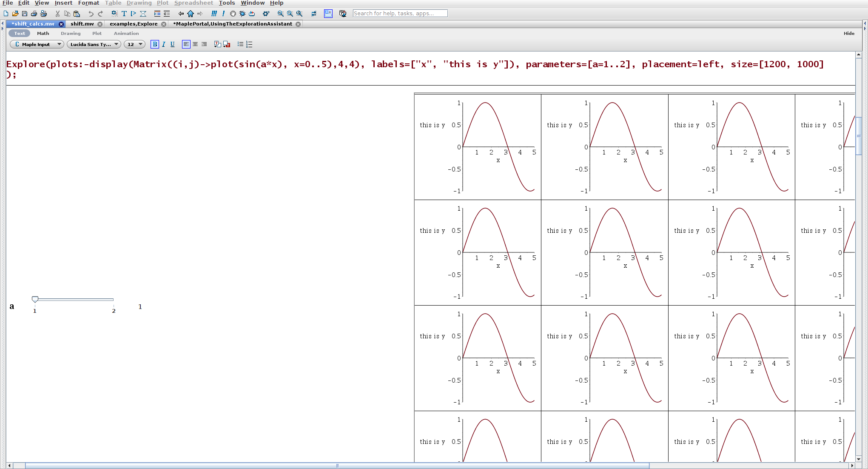Click the Explore command input line
The width and height of the screenshot is (868, 469).
(415, 69)
